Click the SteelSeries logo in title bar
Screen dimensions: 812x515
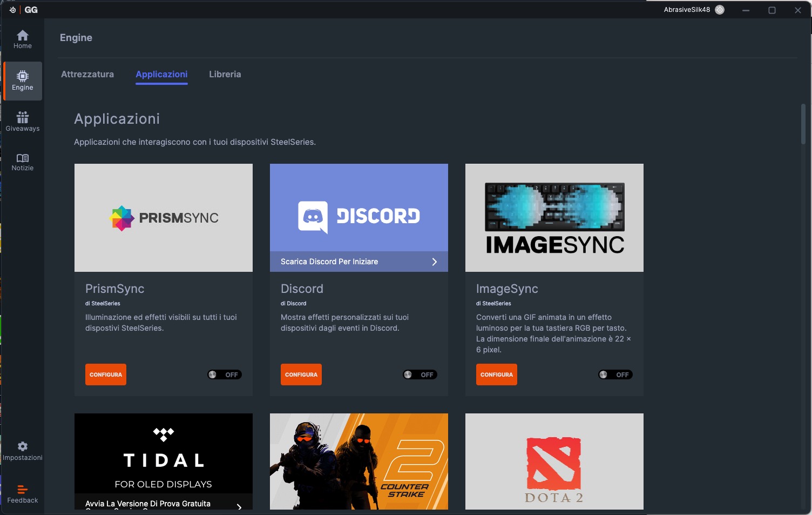click(12, 10)
